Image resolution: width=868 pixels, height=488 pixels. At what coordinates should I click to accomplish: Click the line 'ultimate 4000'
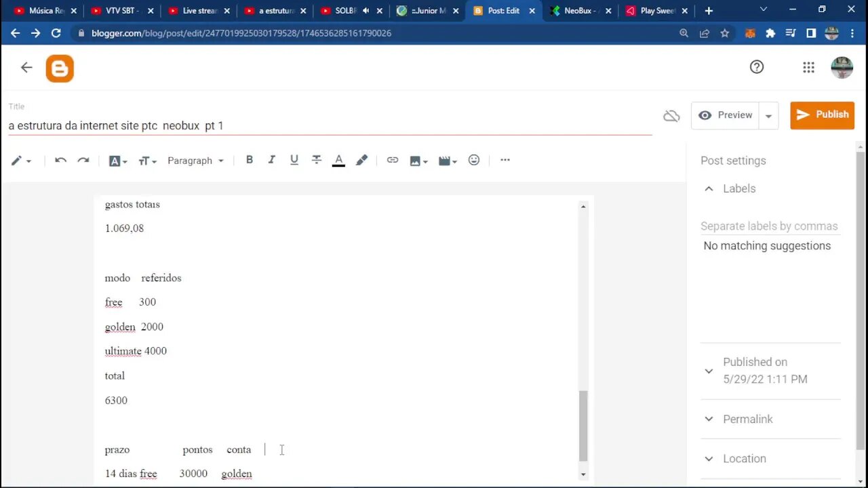coord(136,351)
